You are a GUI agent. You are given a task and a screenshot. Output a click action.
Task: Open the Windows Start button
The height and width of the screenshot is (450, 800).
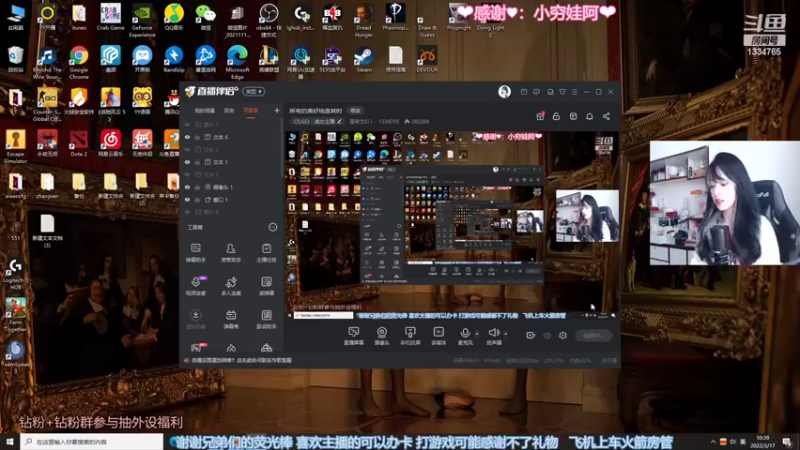(10, 441)
